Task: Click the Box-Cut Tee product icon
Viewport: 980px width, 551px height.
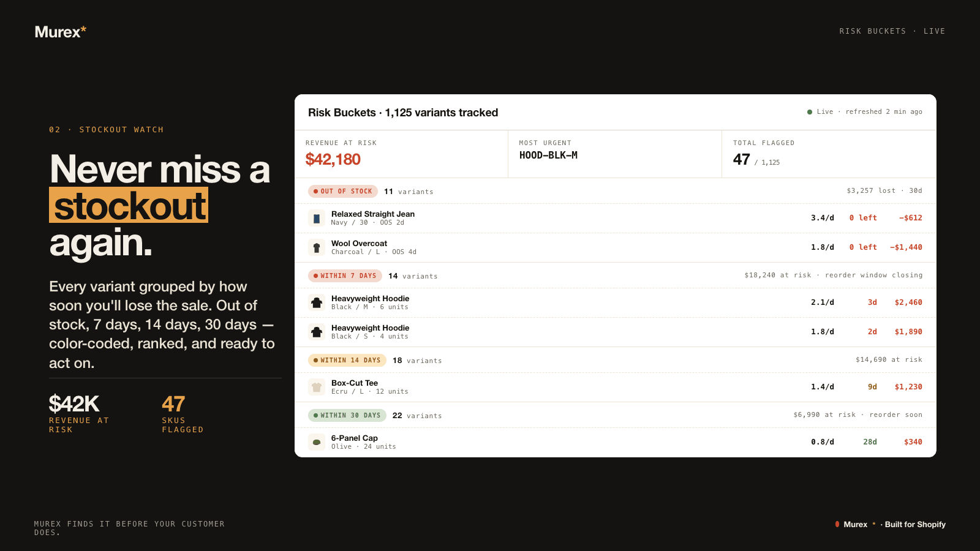Action: (317, 387)
